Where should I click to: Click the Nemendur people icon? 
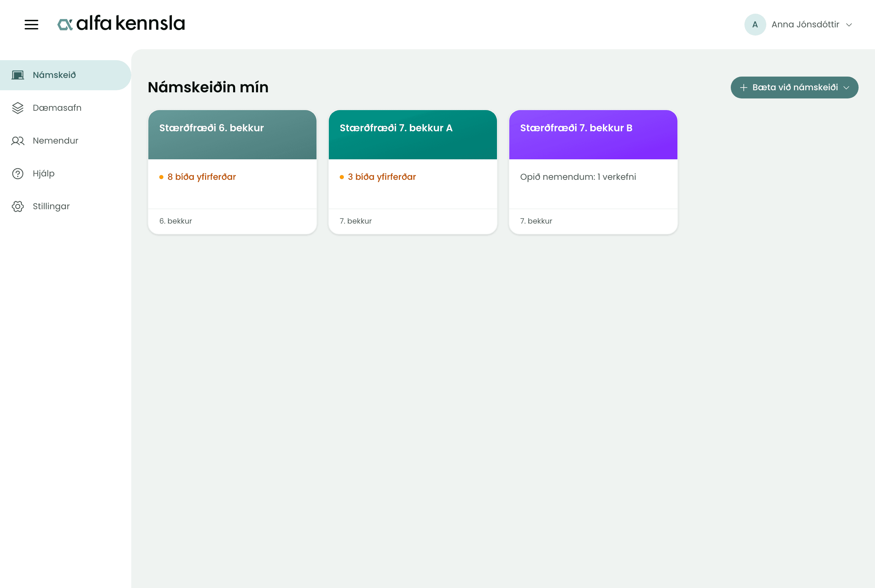point(18,141)
